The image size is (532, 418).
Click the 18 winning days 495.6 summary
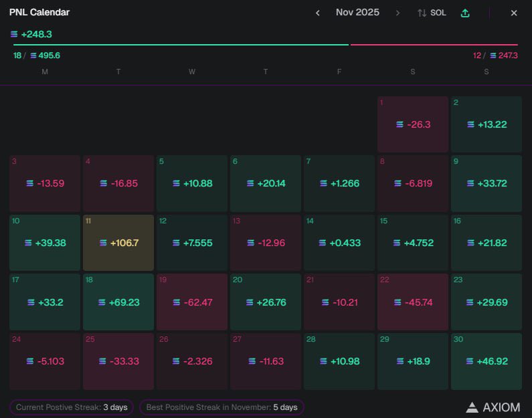coord(37,56)
